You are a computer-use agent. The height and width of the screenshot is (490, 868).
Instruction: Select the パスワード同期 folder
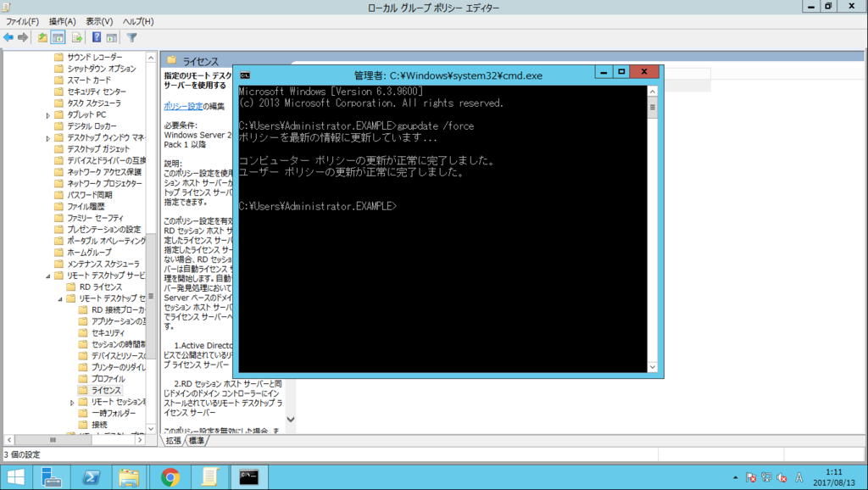[90, 195]
